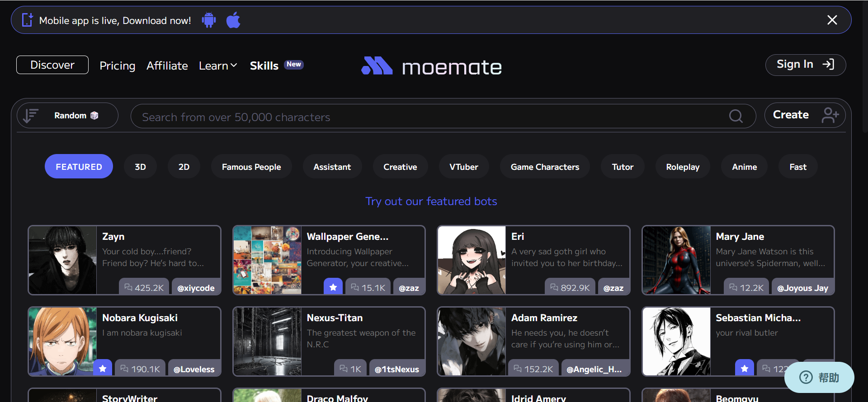Click the 15.1K chat count on Wallpaper card

pos(368,287)
